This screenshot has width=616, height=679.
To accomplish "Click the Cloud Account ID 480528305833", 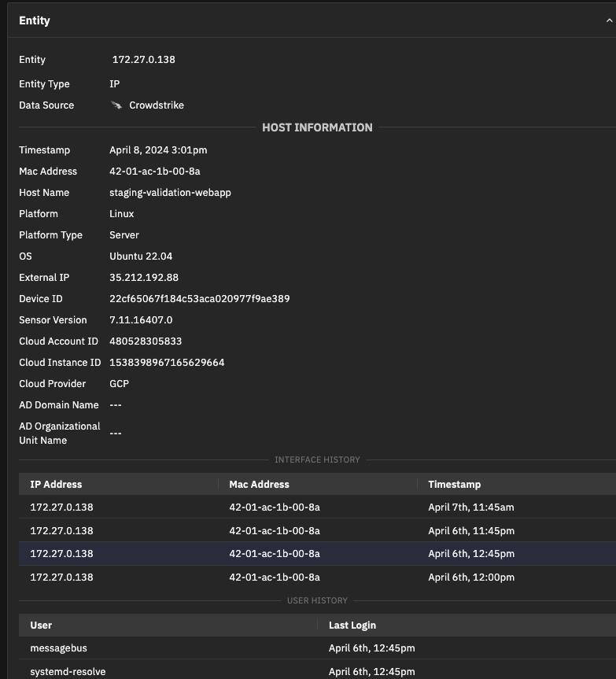I will click(146, 341).
